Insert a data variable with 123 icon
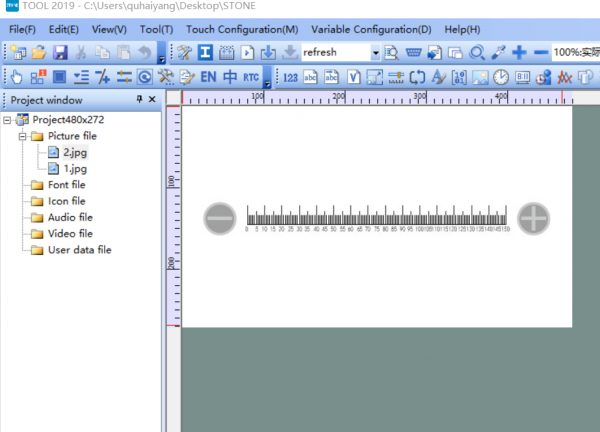Screen dimensions: 600x432 (x=290, y=78)
